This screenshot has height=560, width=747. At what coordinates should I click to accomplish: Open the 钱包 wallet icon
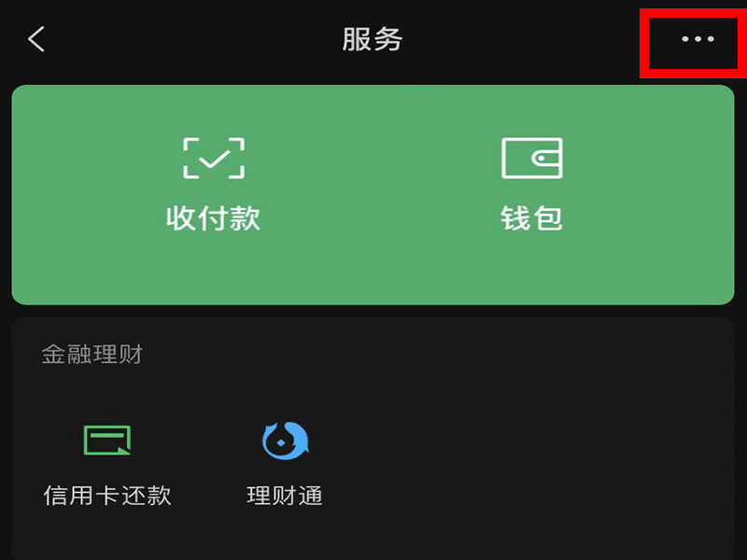[x=531, y=158]
